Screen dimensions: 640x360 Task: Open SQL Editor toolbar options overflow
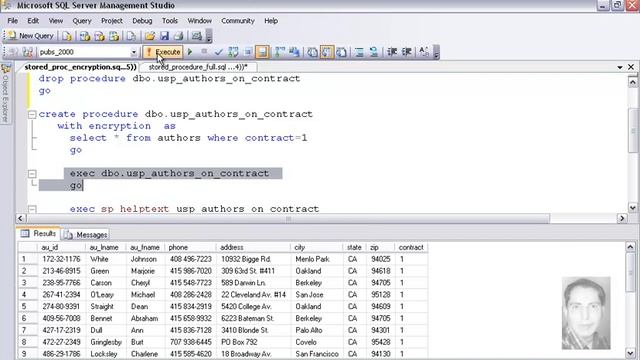[436, 52]
